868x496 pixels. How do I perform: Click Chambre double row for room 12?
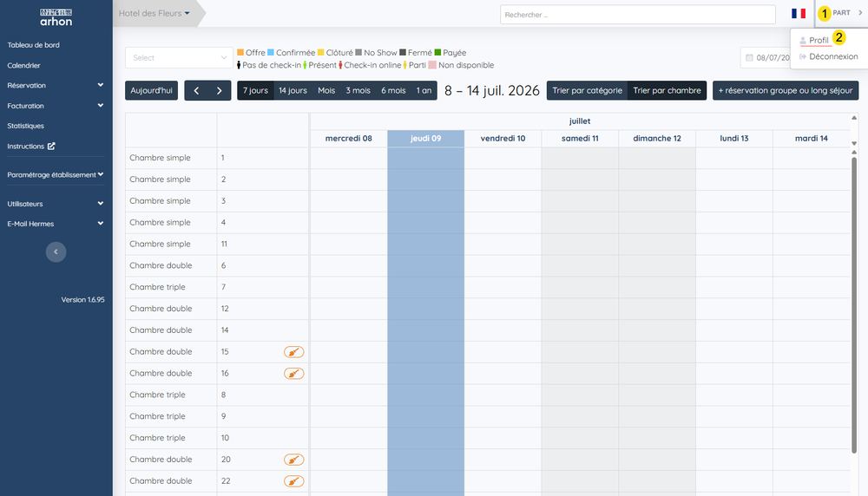[216, 309]
